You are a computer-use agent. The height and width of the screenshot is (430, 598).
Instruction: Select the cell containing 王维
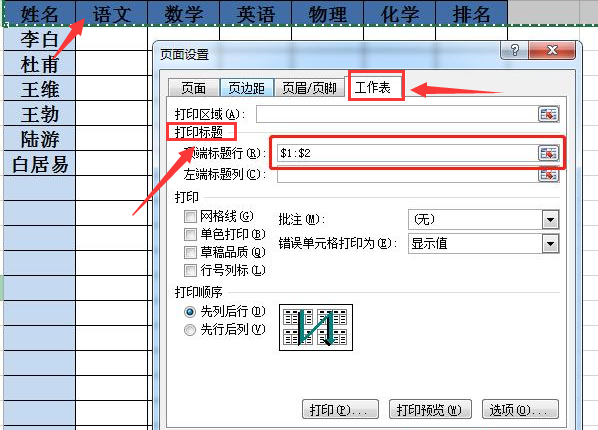39,89
